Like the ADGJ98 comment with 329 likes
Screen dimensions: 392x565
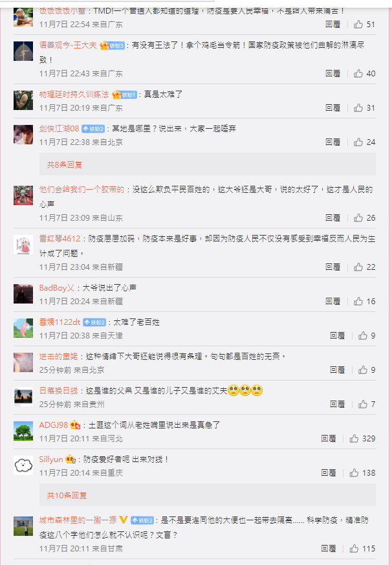coord(362,439)
